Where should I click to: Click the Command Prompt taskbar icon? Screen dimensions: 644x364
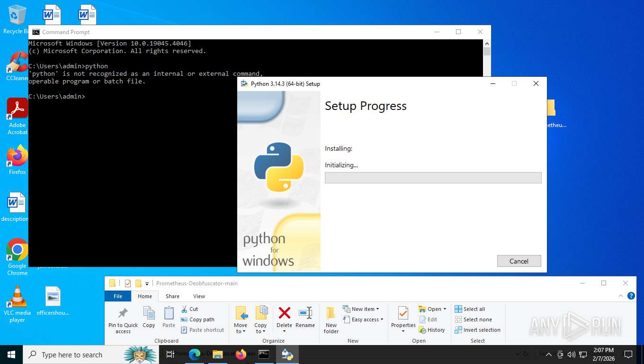[x=264, y=354]
